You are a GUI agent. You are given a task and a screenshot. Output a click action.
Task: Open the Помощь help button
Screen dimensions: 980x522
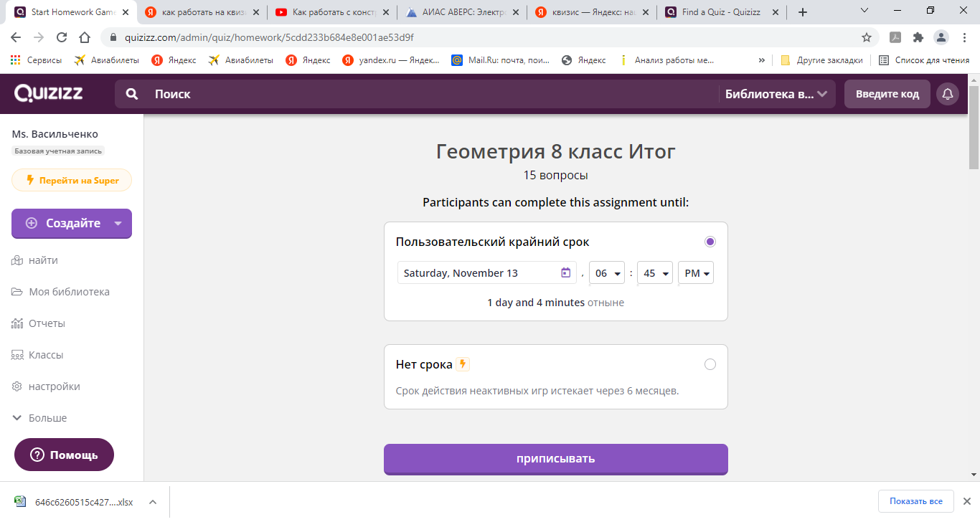coord(64,455)
